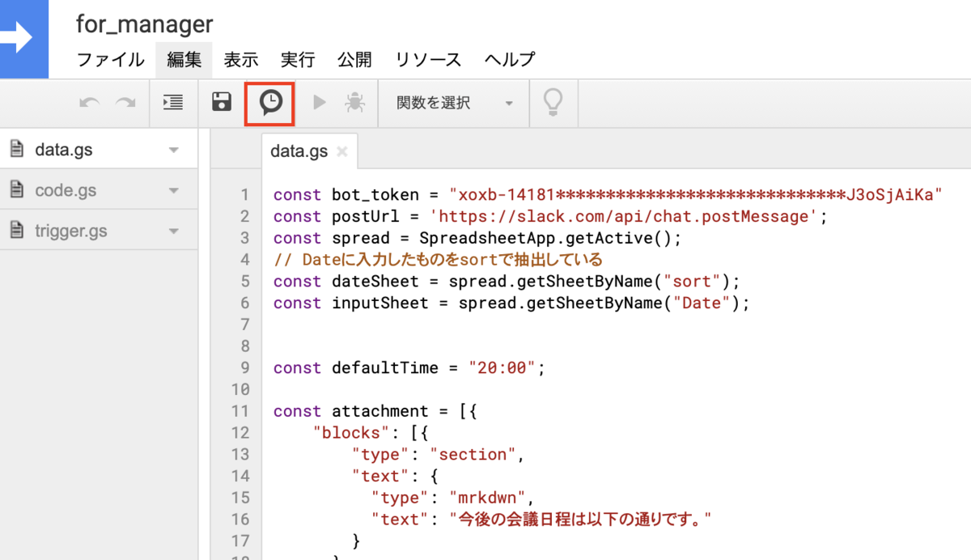Open the 関数を選択 function dropdown
The width and height of the screenshot is (971, 560).
coord(453,104)
